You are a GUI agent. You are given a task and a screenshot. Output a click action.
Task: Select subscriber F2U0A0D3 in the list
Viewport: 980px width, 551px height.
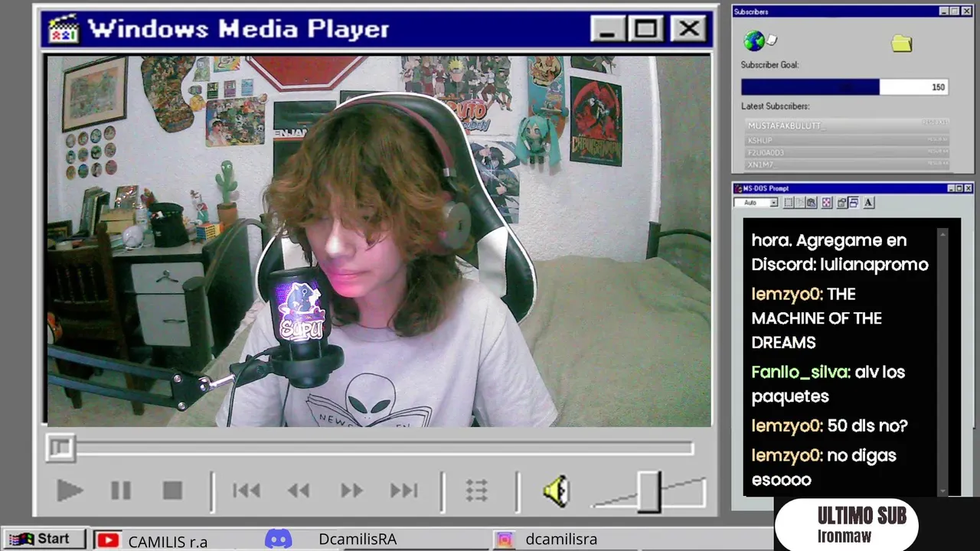(848, 152)
